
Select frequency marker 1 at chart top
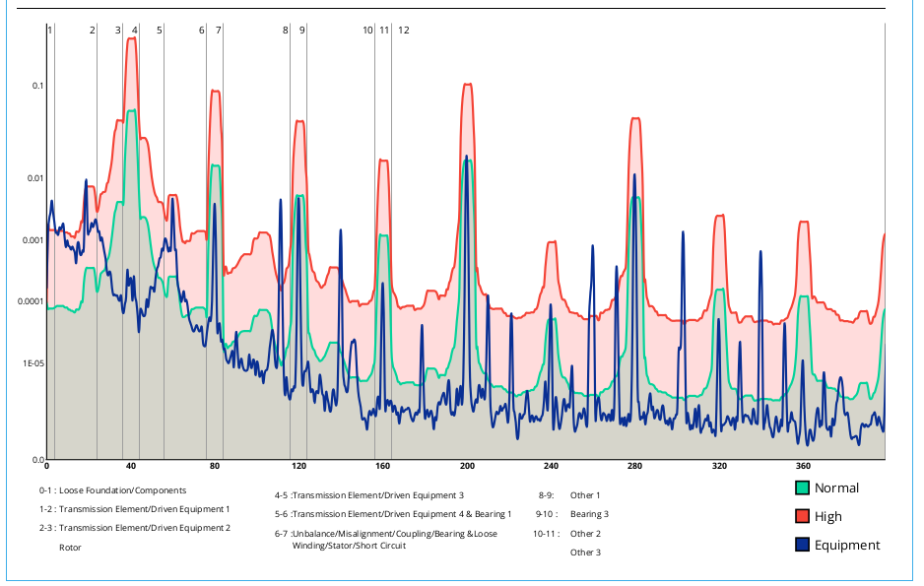49,31
